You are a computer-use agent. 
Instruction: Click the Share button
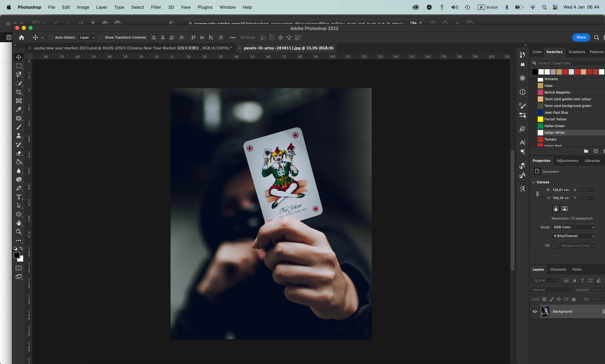(x=581, y=37)
